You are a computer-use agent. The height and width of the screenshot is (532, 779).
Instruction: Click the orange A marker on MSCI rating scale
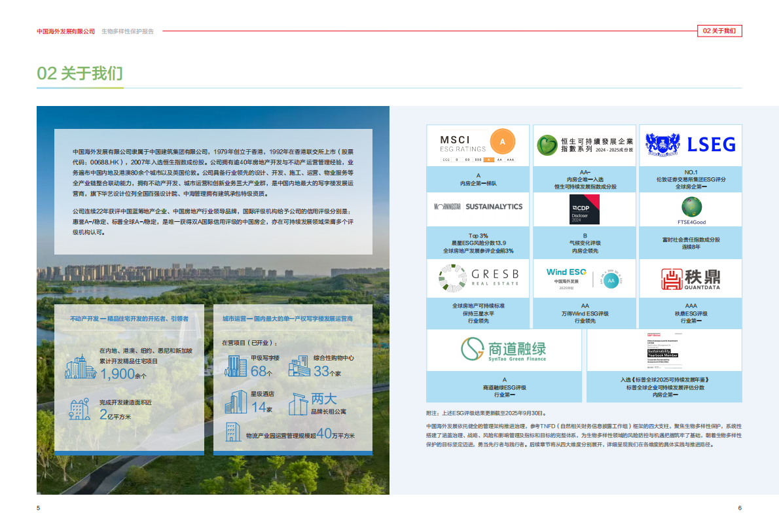pyautogui.click(x=488, y=160)
